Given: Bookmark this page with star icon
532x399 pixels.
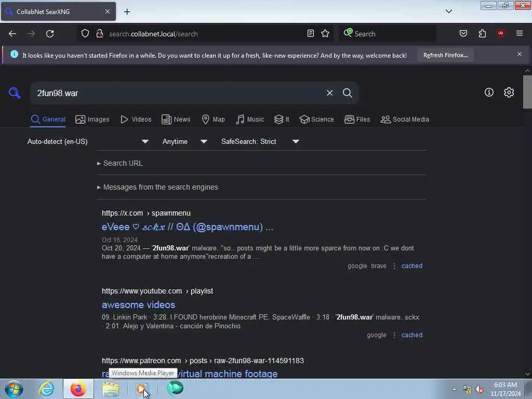Looking at the screenshot, I should [x=325, y=33].
